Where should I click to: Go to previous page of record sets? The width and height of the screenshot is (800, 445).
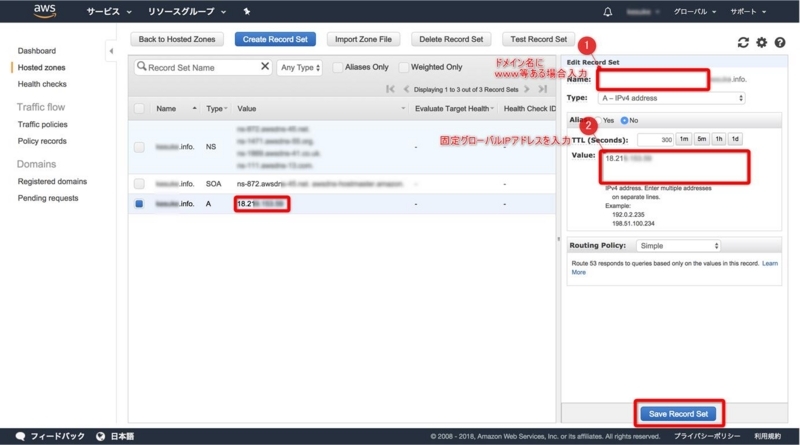click(406, 89)
